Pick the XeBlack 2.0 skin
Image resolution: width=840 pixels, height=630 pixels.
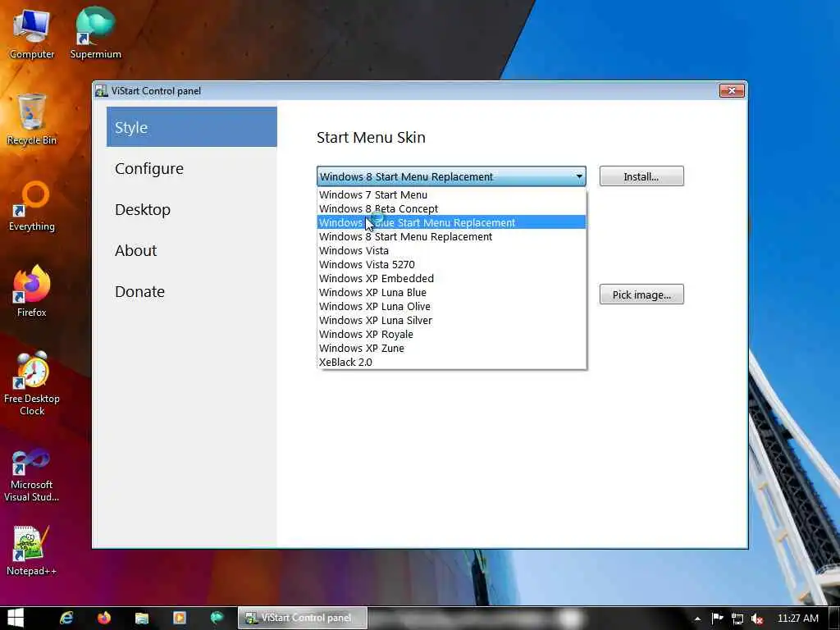point(452,362)
